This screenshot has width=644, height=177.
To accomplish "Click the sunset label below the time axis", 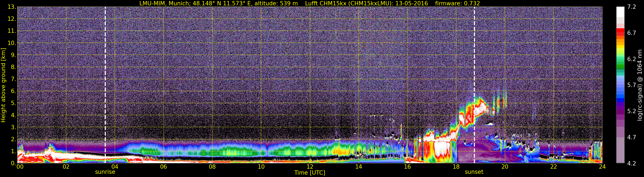I will tap(474, 172).
